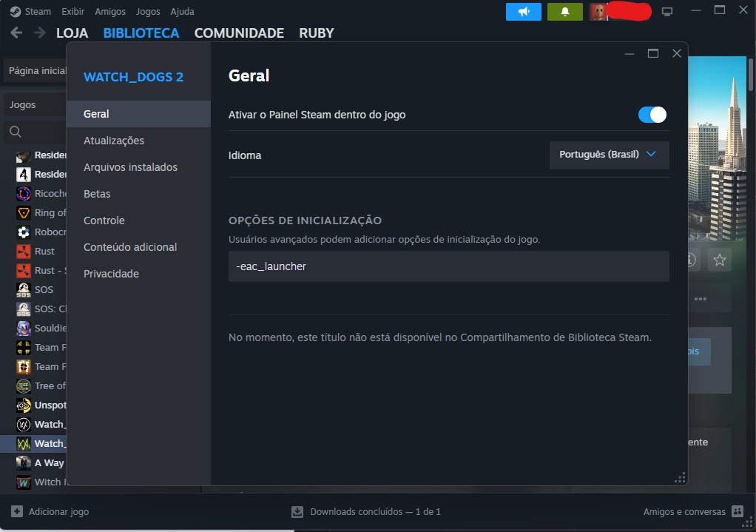Select the Arquivos instalados section
Image resolution: width=756 pixels, height=532 pixels.
pyautogui.click(x=138, y=167)
